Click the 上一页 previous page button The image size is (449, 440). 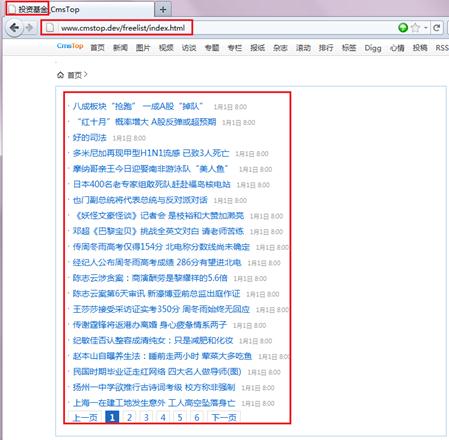coord(85,417)
